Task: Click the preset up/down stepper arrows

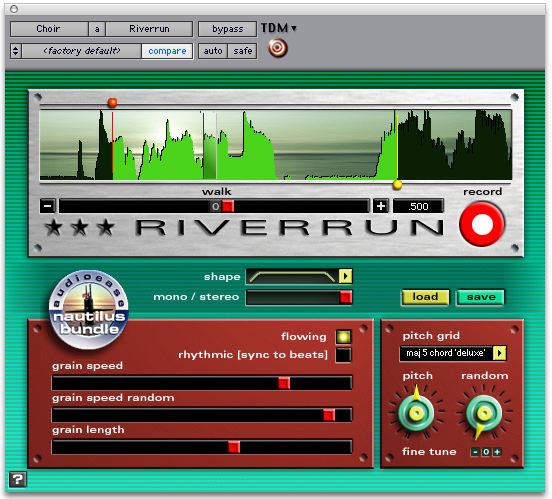Action: [x=15, y=51]
